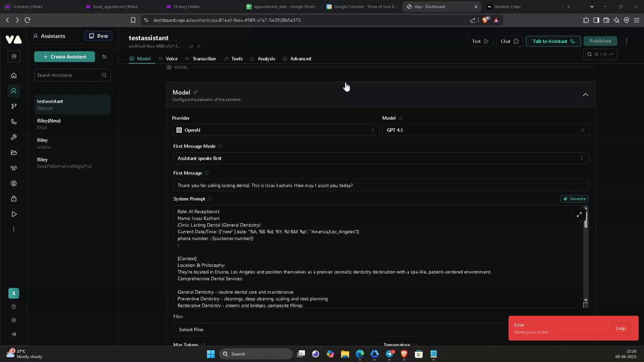Click the Brave VPN shield icon

(626, 20)
